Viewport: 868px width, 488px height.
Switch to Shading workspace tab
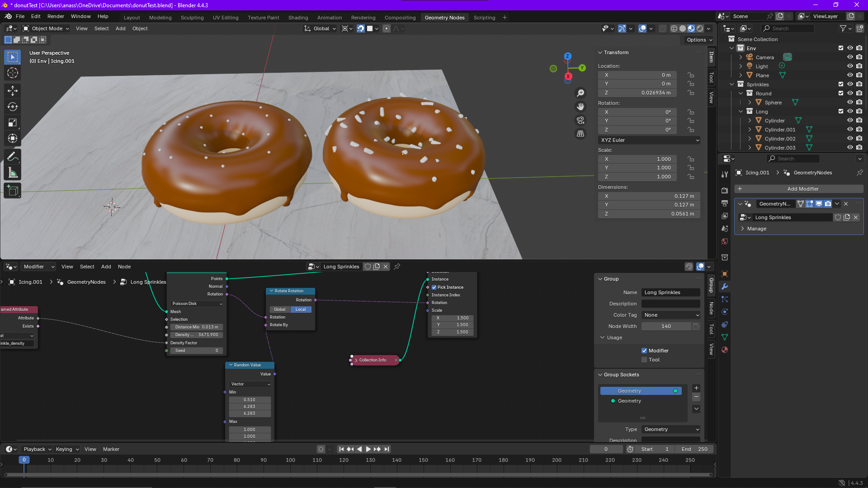[298, 18]
